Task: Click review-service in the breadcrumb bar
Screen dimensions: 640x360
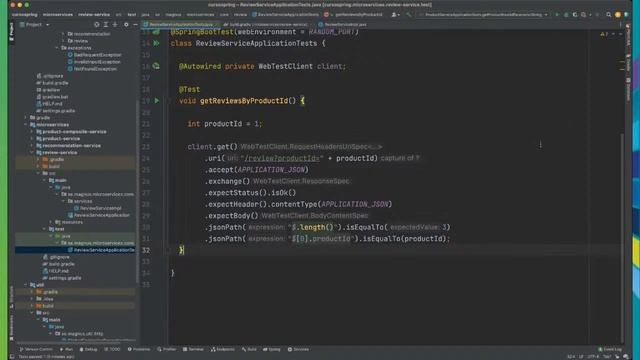Action: pos(94,15)
